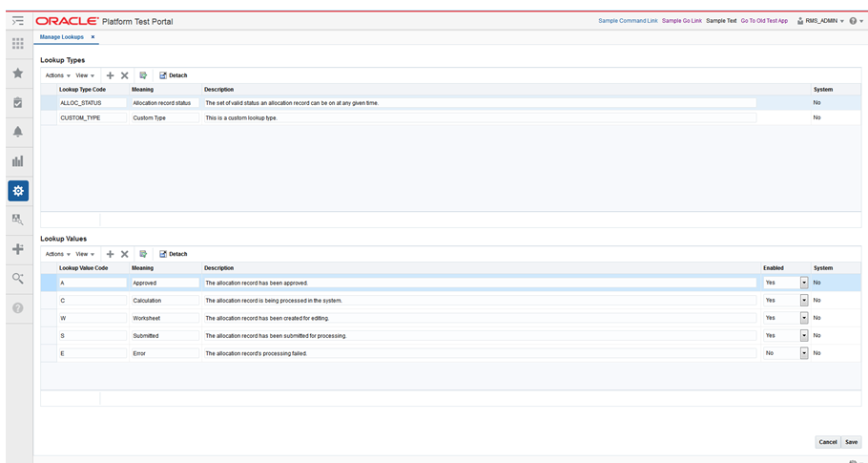Edit the ALLOC_STATUS description field
Viewport: 868px width, 463px height.
(480, 103)
